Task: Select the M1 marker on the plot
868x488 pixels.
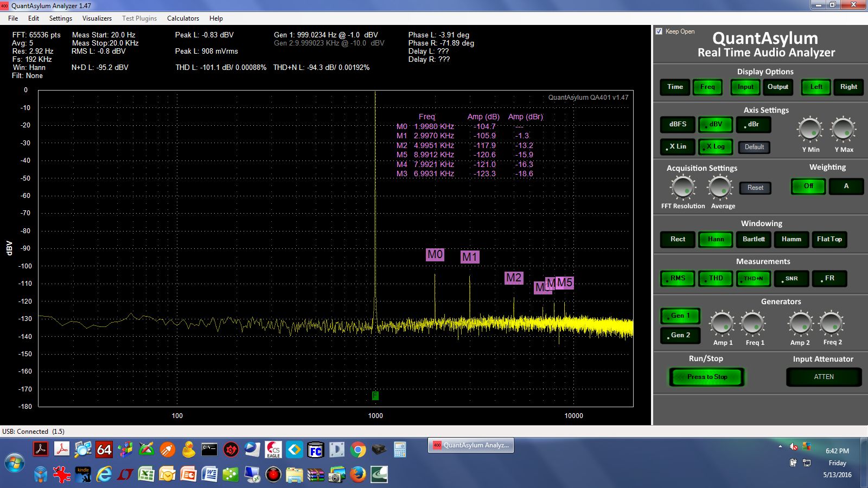Action: pyautogui.click(x=470, y=257)
